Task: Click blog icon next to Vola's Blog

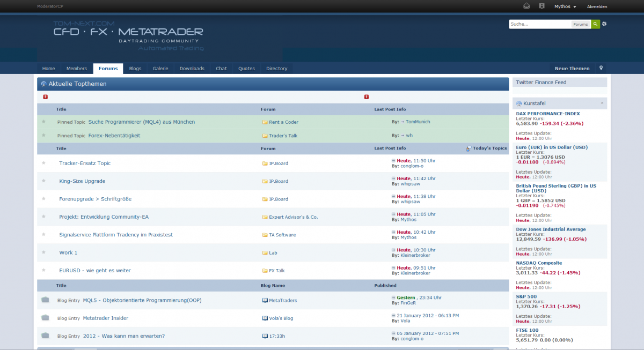Action: [265, 318]
